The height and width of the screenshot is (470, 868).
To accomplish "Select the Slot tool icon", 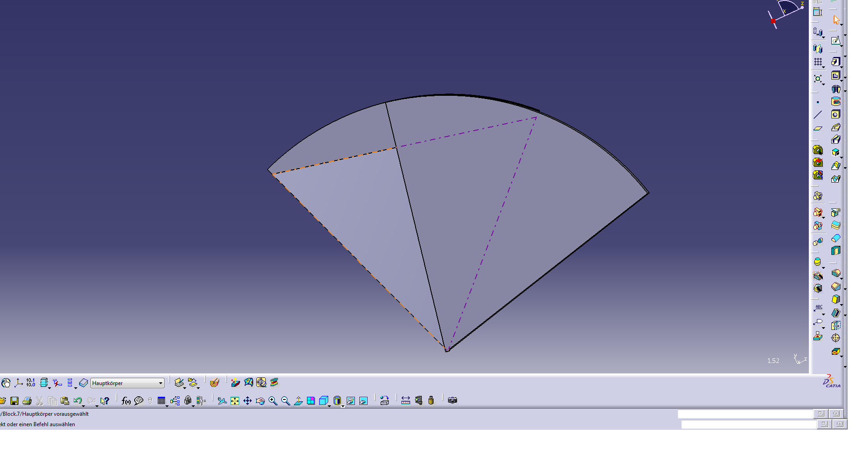I will click(x=835, y=140).
